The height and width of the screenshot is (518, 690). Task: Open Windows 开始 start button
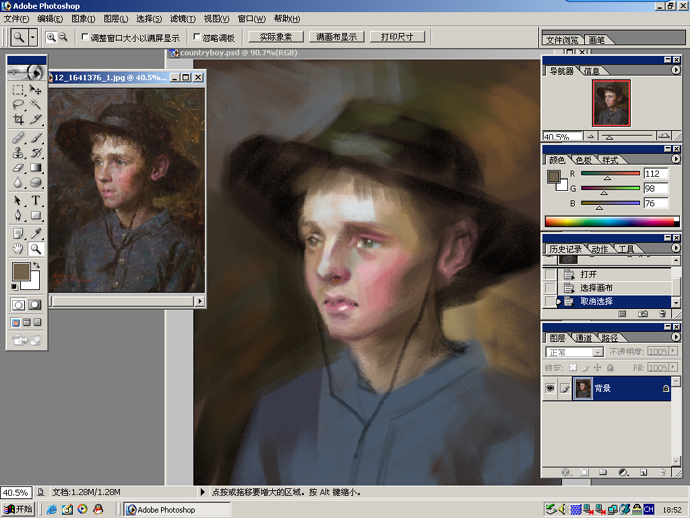pos(18,509)
